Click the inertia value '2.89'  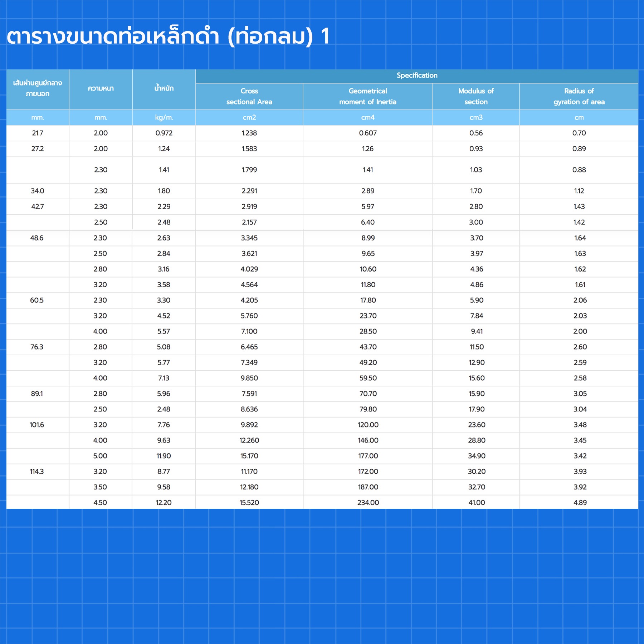pos(368,191)
